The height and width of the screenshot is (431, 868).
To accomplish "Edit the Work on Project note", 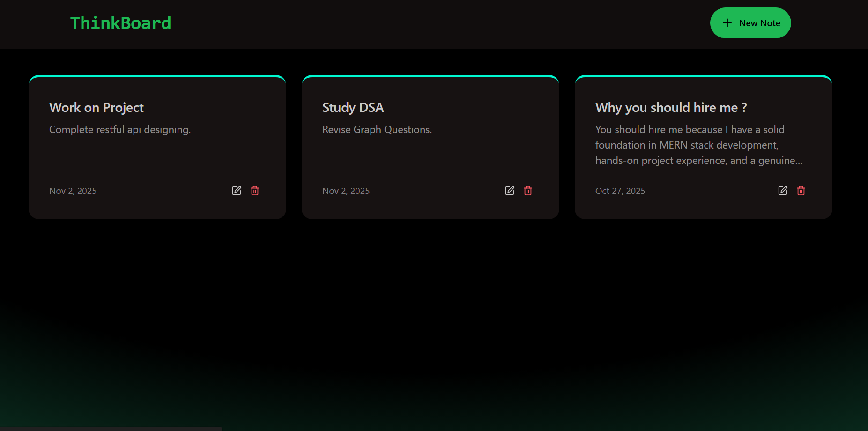I will (x=237, y=191).
